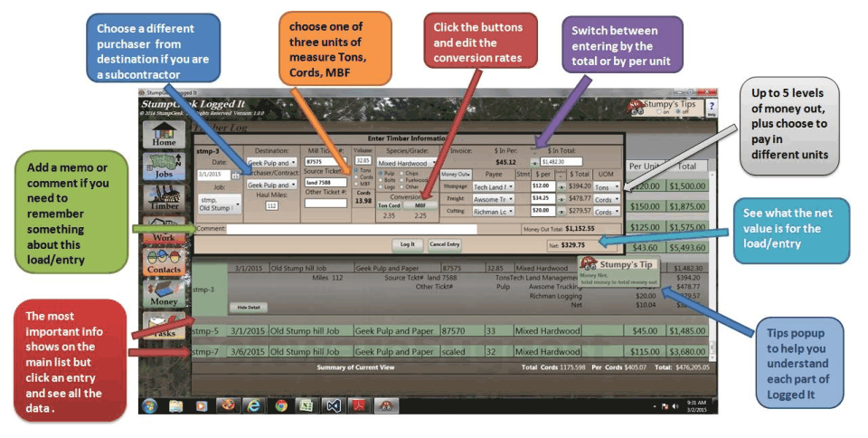Click the Other Ticket number field
The height and width of the screenshot is (438, 868).
325,204
